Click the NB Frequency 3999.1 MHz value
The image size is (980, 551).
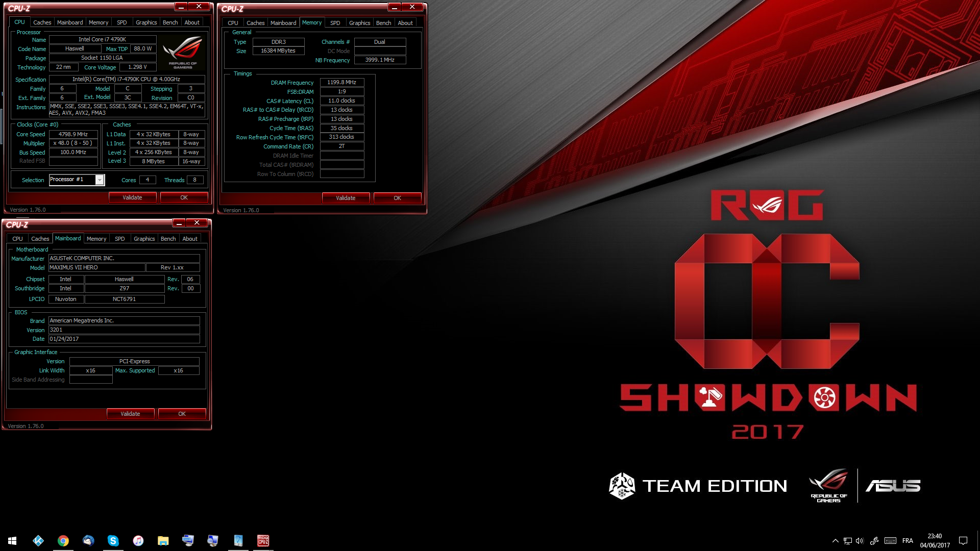pos(380,60)
